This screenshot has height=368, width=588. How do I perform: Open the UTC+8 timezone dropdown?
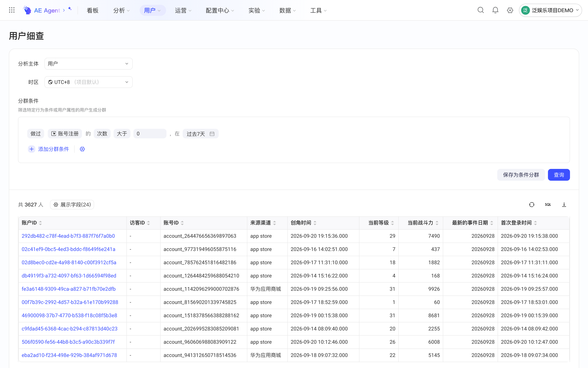coord(88,82)
